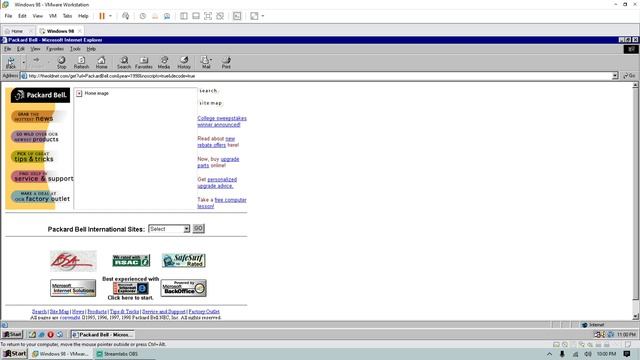640x360 pixels.
Task: Open the College sweepstakes winner announced link
Action: point(222,121)
